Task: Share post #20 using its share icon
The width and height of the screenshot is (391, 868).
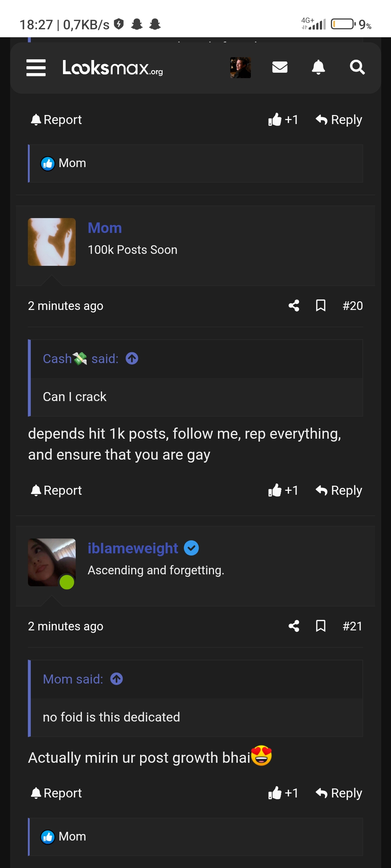Action: point(294,306)
